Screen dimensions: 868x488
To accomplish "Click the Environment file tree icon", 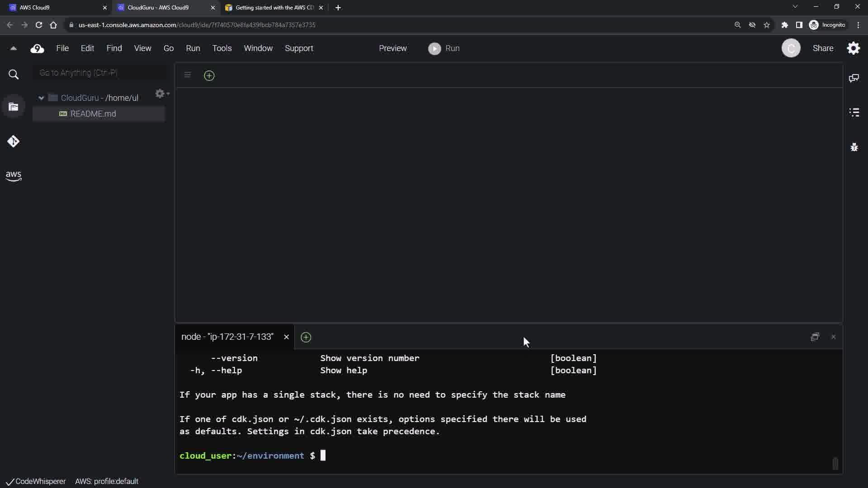I will (x=13, y=107).
